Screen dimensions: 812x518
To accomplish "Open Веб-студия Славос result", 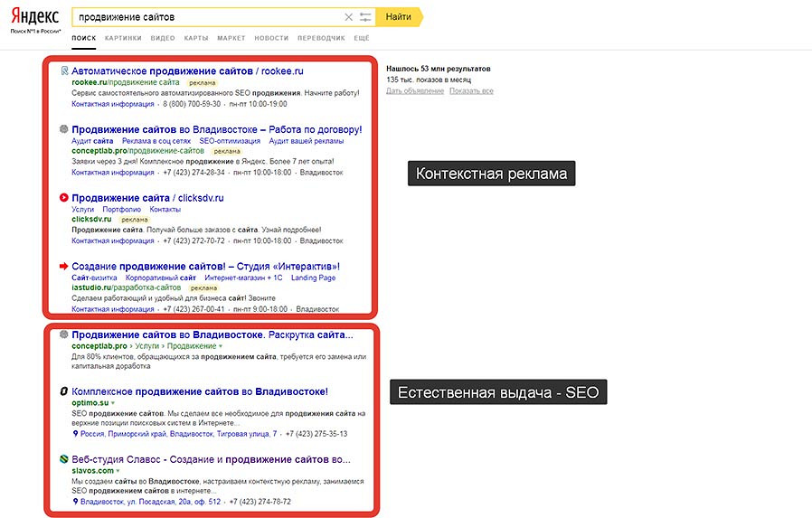I will (x=211, y=459).
